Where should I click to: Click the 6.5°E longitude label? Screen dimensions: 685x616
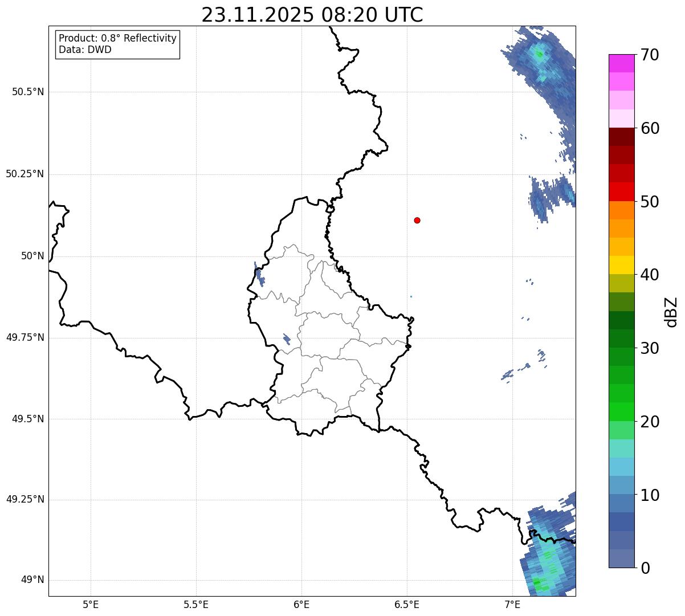click(407, 604)
